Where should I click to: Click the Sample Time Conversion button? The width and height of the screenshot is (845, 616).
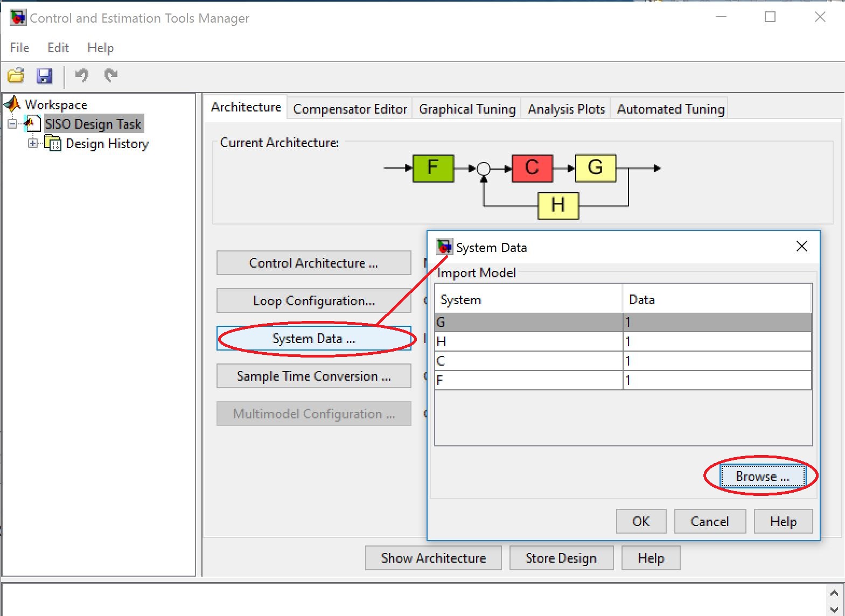[x=313, y=376]
